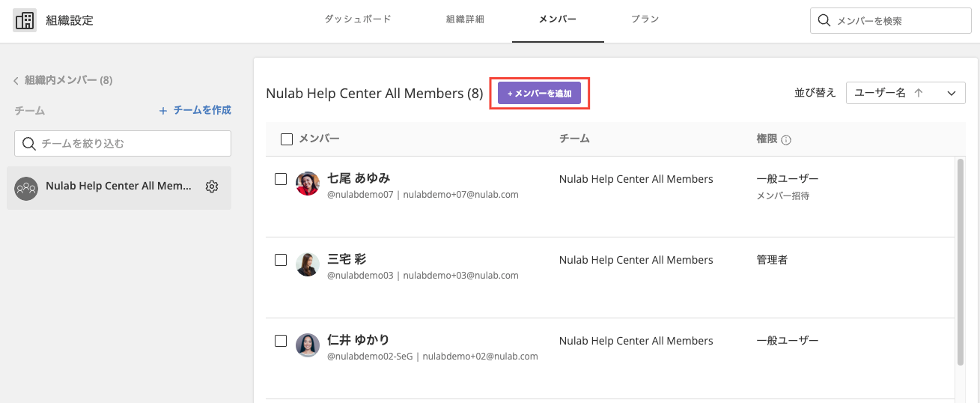Click the メンバーを追加 button

pyautogui.click(x=539, y=94)
